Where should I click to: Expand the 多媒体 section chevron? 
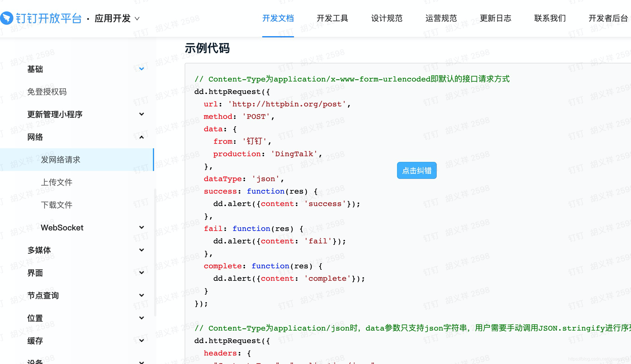tap(142, 250)
